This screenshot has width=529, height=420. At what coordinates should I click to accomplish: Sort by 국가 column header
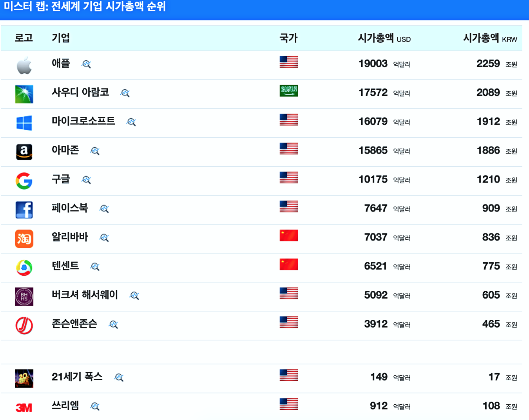[x=288, y=38]
